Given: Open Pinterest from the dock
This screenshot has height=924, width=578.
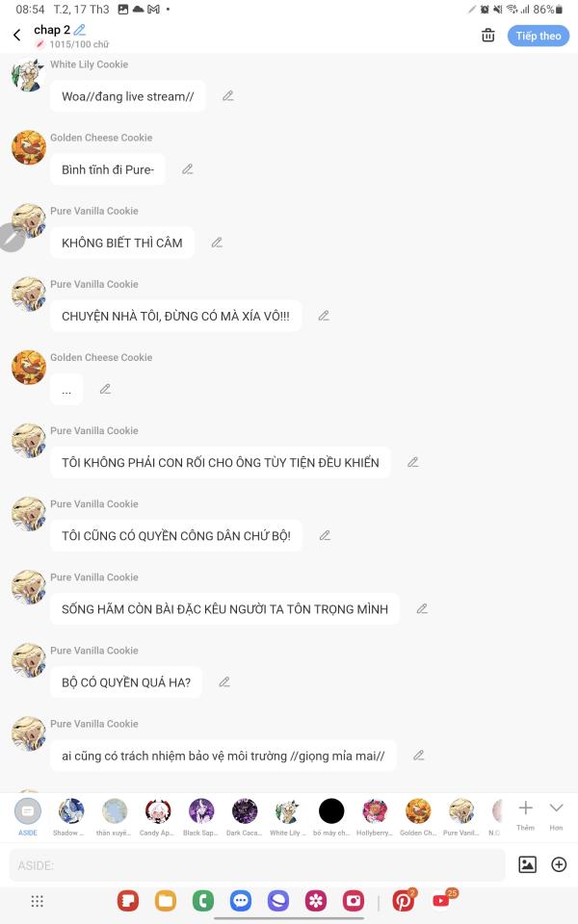Looking at the screenshot, I should point(404,901).
